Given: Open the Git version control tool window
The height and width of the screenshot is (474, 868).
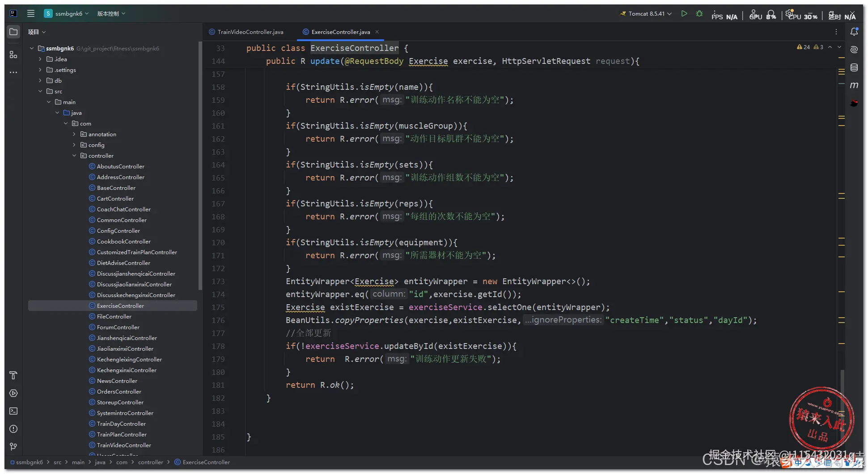Looking at the screenshot, I should [x=13, y=447].
